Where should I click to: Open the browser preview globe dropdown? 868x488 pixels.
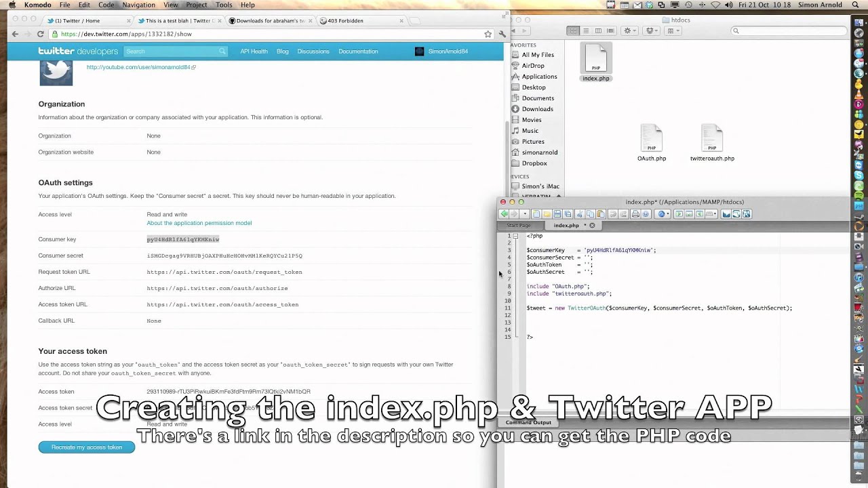pos(663,214)
